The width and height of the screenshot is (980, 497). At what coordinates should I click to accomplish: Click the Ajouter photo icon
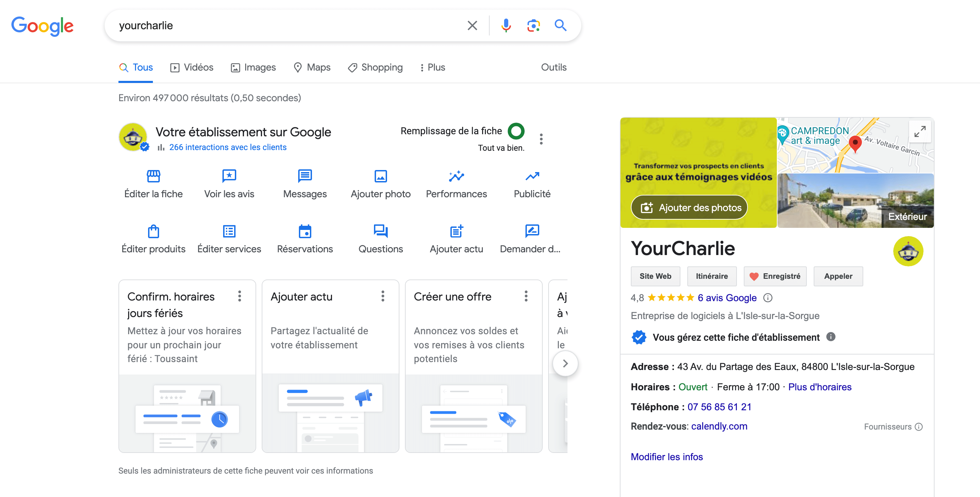point(380,176)
